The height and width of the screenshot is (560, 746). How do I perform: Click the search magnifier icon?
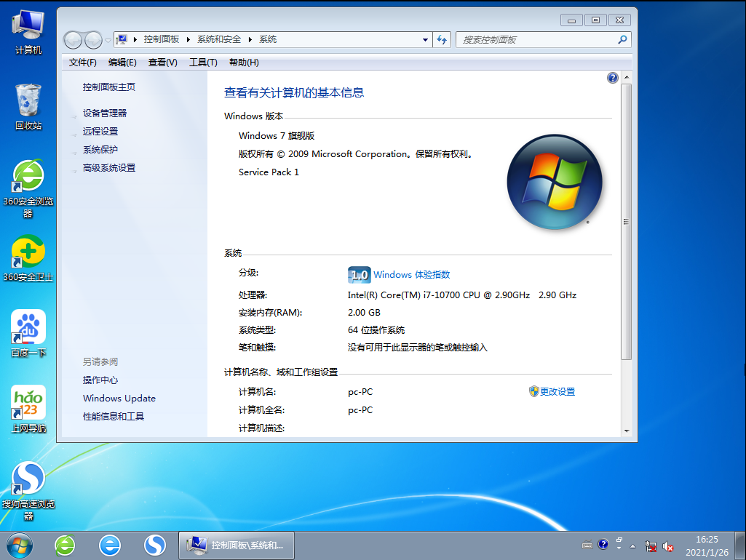point(622,39)
